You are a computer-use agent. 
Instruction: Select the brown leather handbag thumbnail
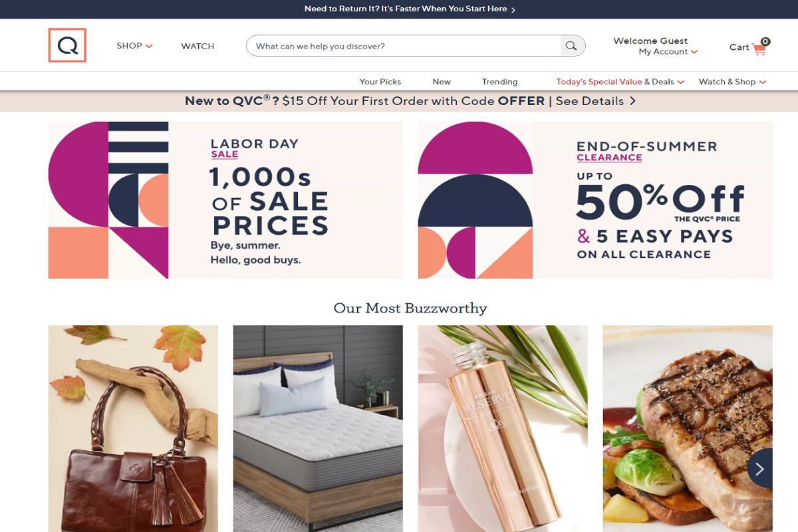click(133, 428)
